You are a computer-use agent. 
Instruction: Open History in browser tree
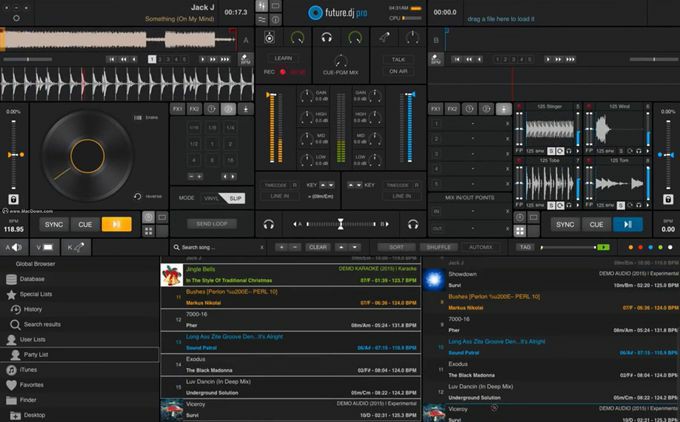click(x=80, y=309)
